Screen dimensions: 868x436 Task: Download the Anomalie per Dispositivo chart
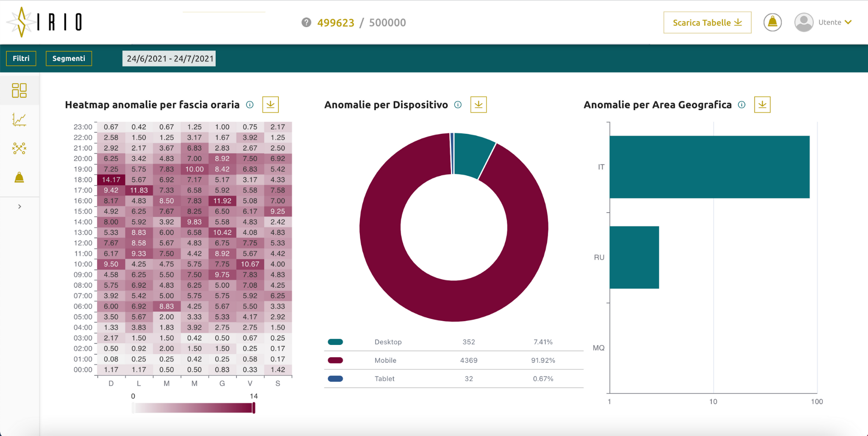click(479, 105)
